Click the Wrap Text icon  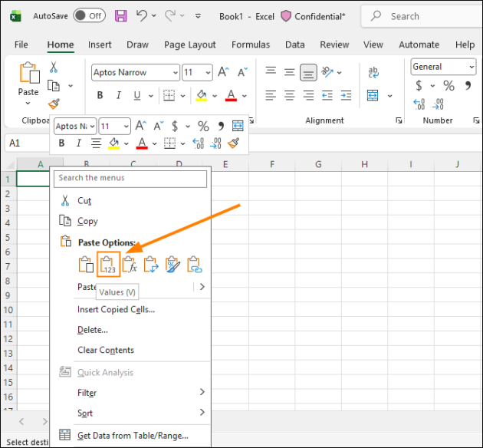pyautogui.click(x=373, y=72)
